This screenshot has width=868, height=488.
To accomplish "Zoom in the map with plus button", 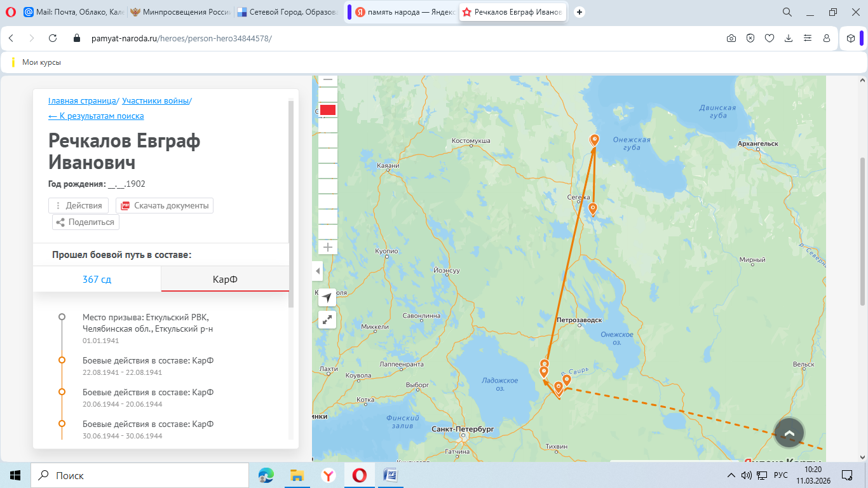I will pyautogui.click(x=328, y=247).
